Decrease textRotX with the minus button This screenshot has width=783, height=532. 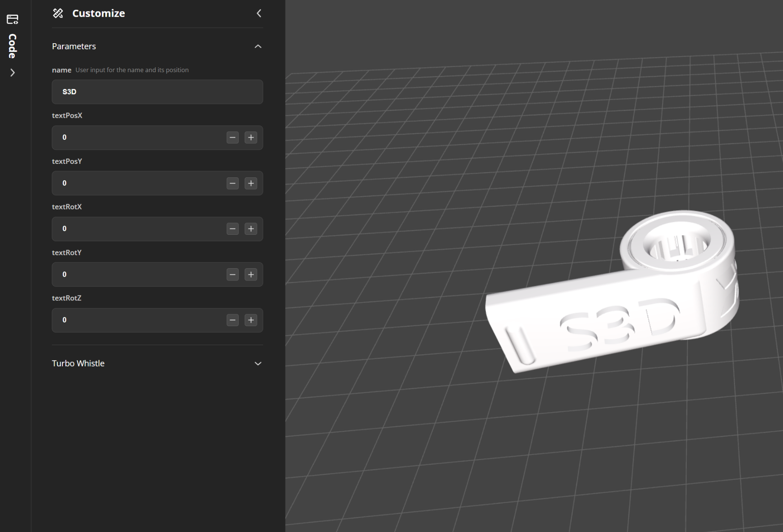pyautogui.click(x=232, y=229)
